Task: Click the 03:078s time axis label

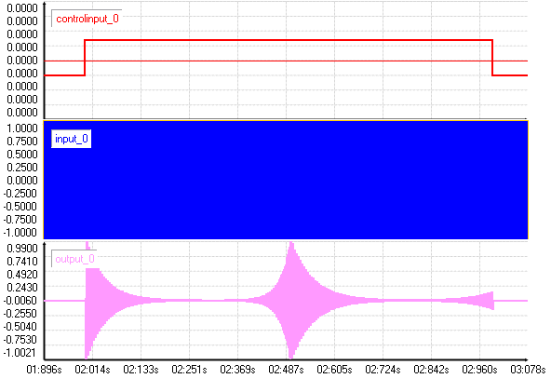Action: point(528,370)
